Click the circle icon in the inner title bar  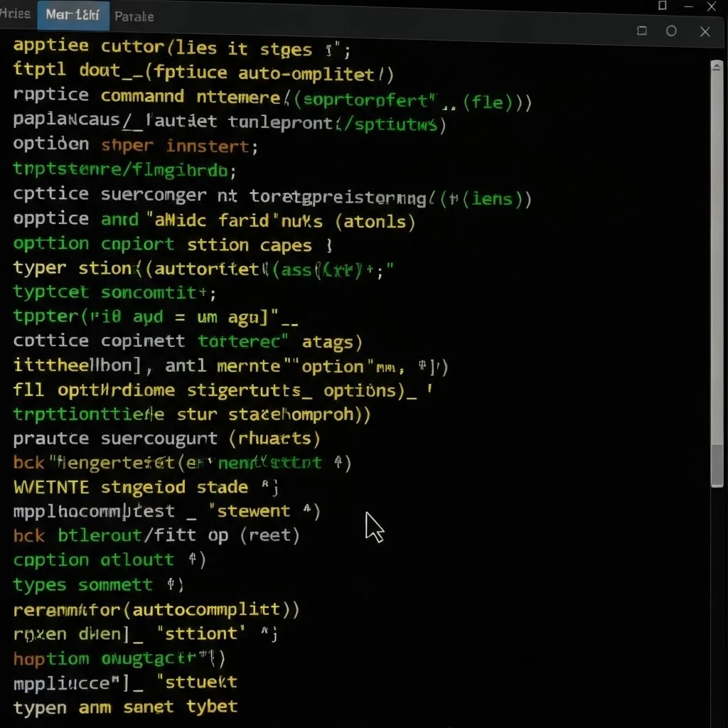click(671, 33)
